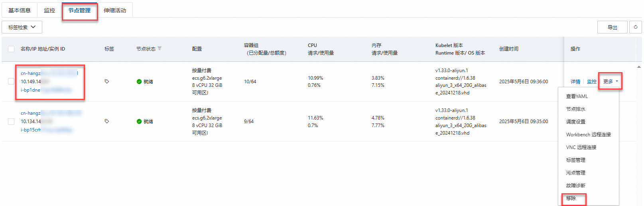644x206 pixels.
Task: Select 节点排水 in the dropdown menu
Action: tap(576, 109)
